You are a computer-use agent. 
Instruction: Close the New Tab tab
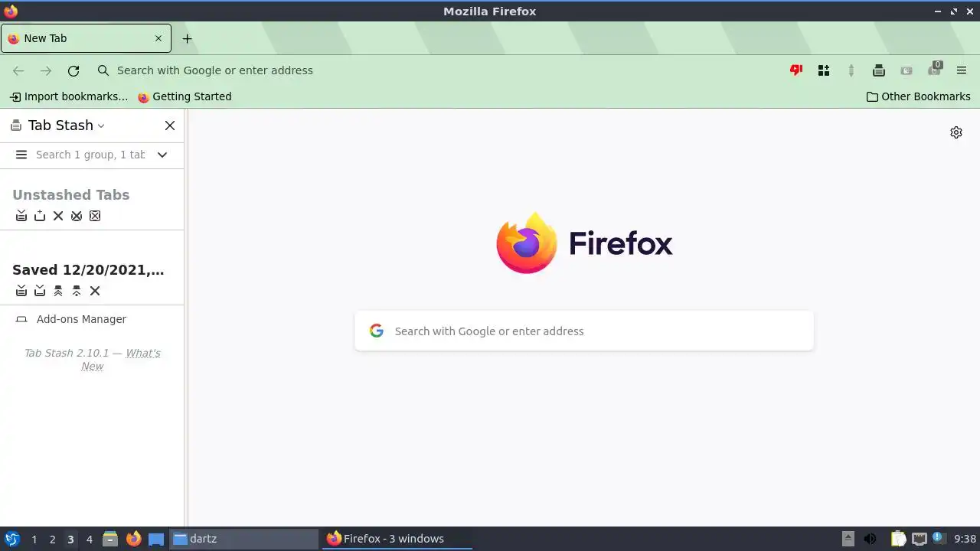158,38
